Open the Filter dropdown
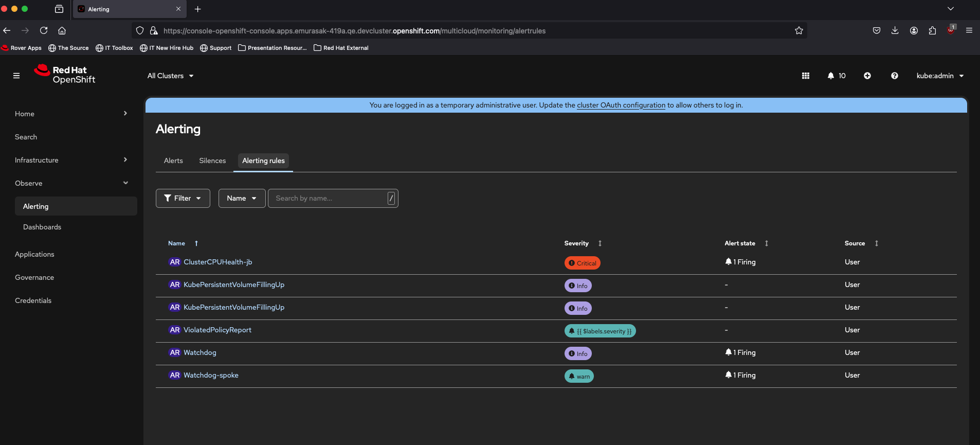980x445 pixels. pos(183,198)
